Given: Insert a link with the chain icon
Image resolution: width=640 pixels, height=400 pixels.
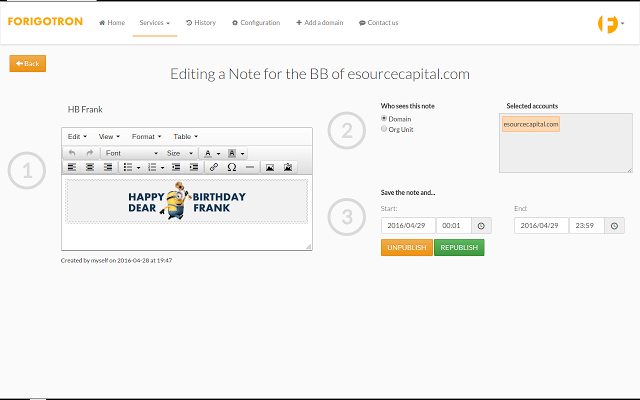Looking at the screenshot, I should [214, 167].
